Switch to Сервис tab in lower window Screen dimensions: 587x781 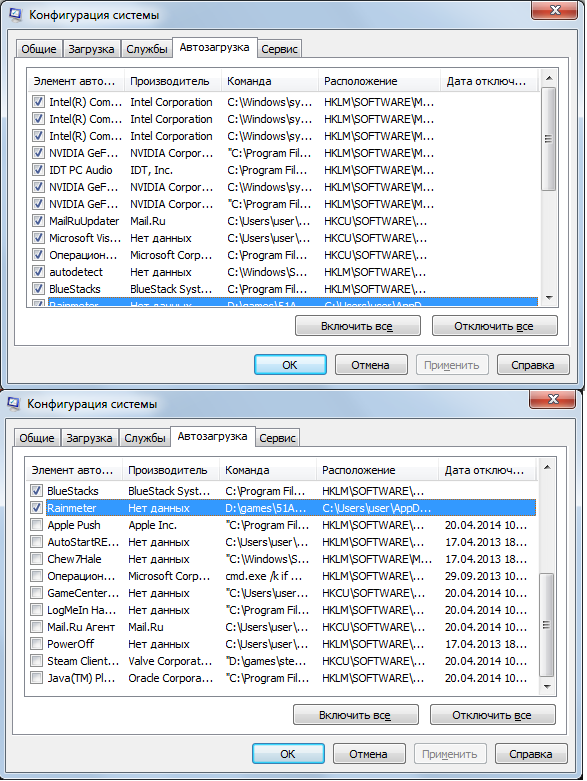click(x=277, y=438)
